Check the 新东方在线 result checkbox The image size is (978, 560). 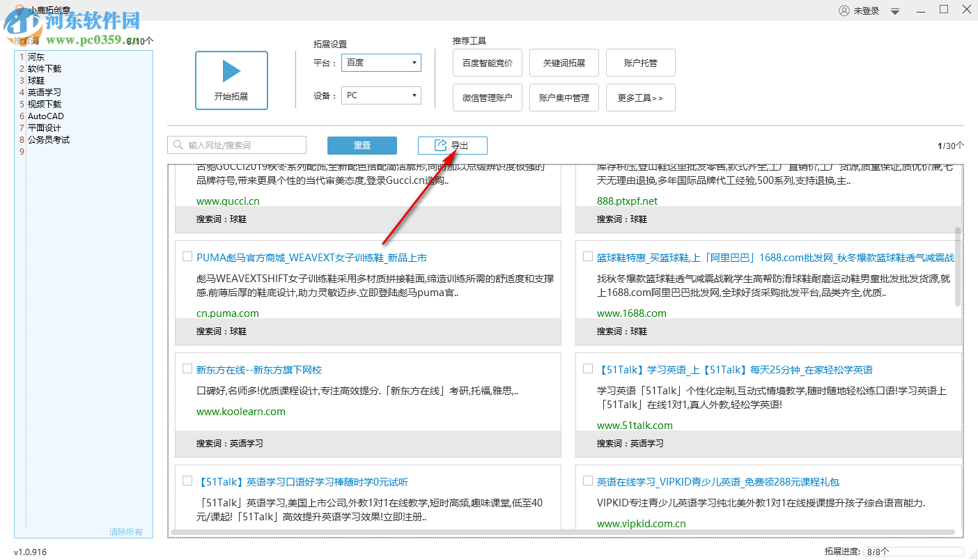point(187,369)
